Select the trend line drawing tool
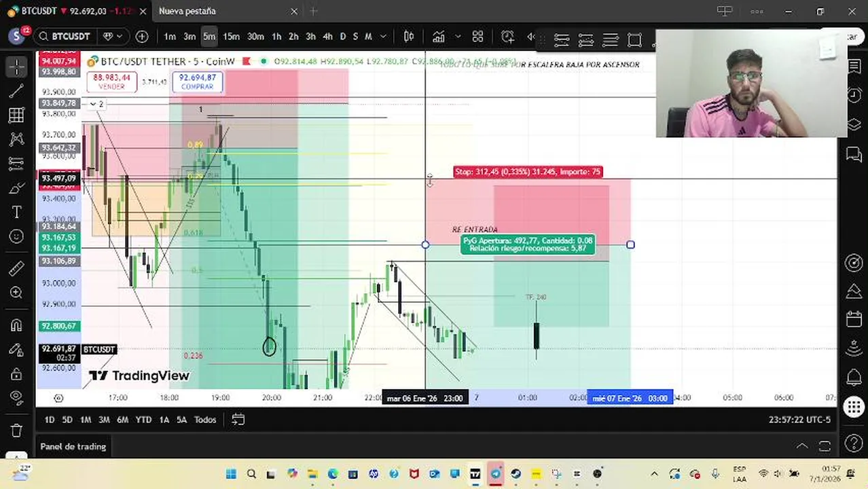Viewport: 868px width, 489px height. (16, 91)
